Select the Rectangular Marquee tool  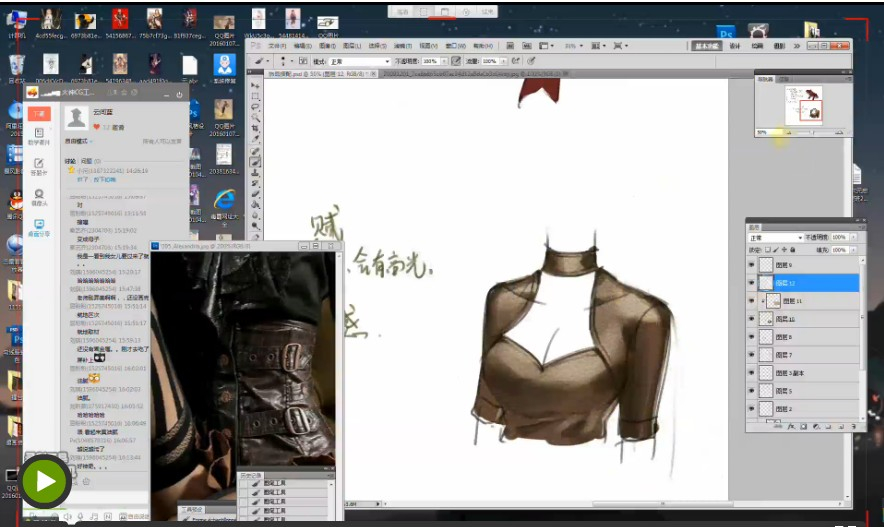(255, 96)
